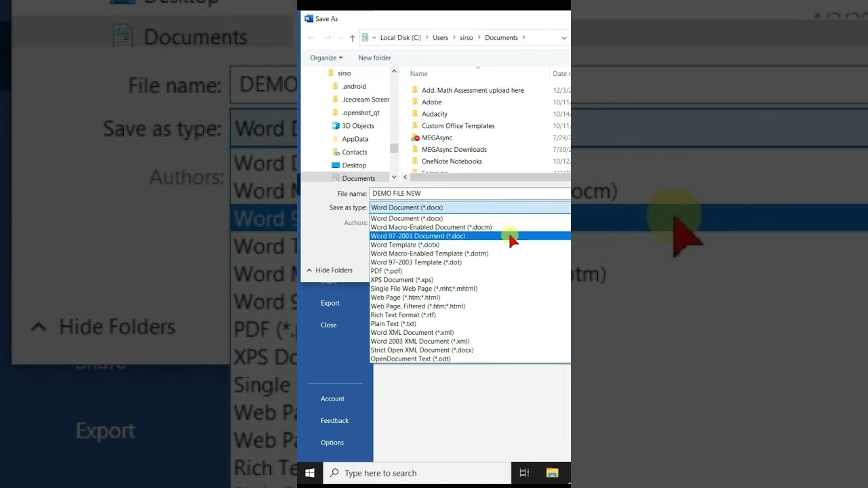Pick Strict Open XML Document (*.docx)

tap(471, 350)
